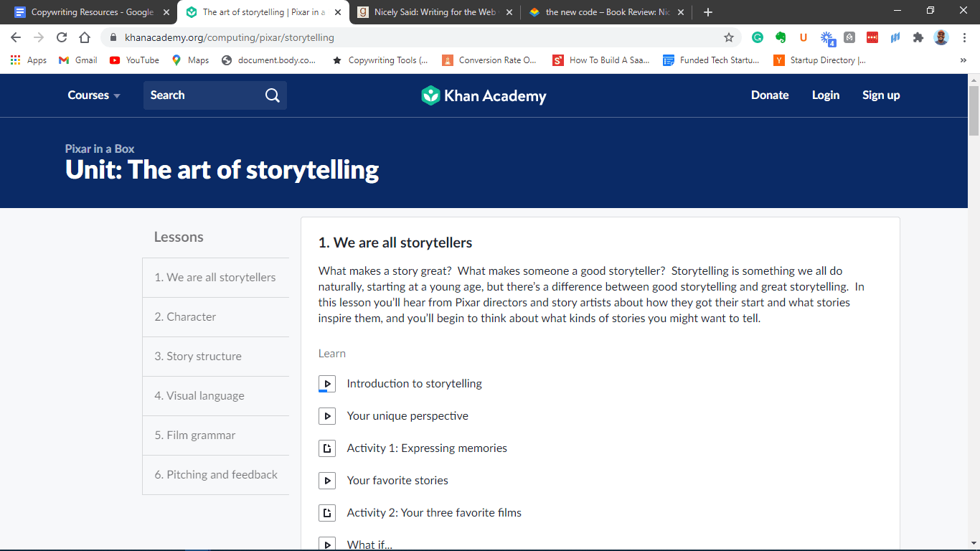The height and width of the screenshot is (551, 980).
Task: Click the Login link
Action: tap(825, 95)
